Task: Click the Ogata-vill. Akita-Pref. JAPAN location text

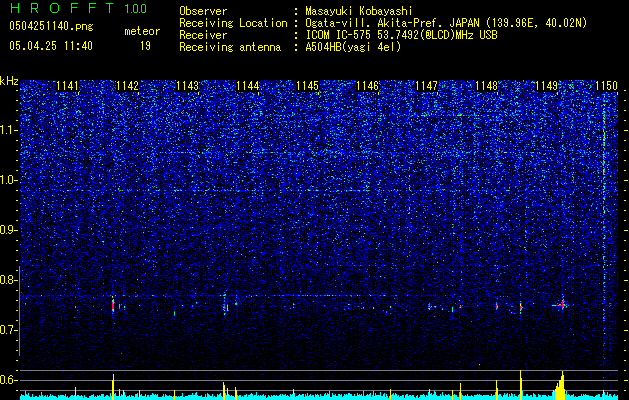Action: click(446, 23)
